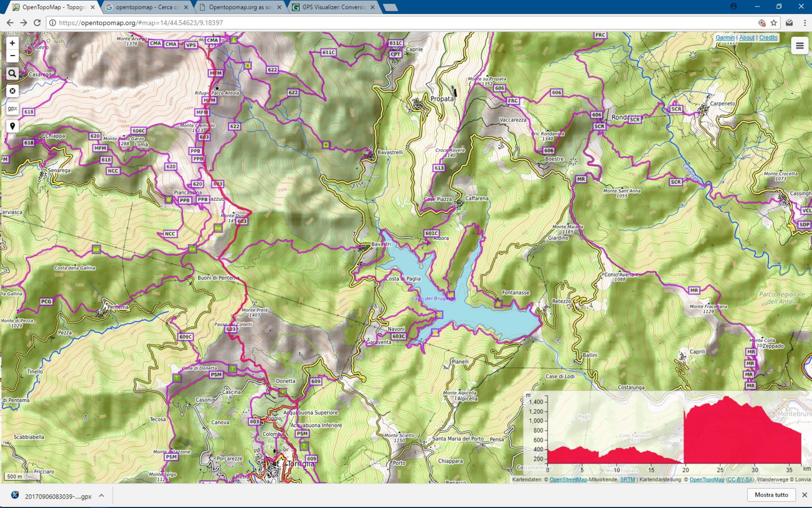The width and height of the screenshot is (812, 508).
Task: Click the Donetta village label
Action: point(285,381)
